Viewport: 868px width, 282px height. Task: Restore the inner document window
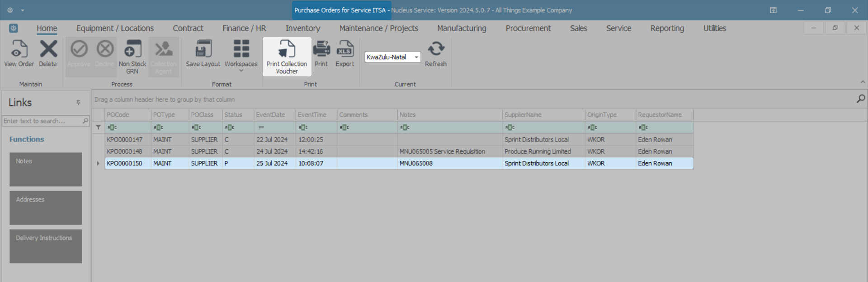point(835,28)
